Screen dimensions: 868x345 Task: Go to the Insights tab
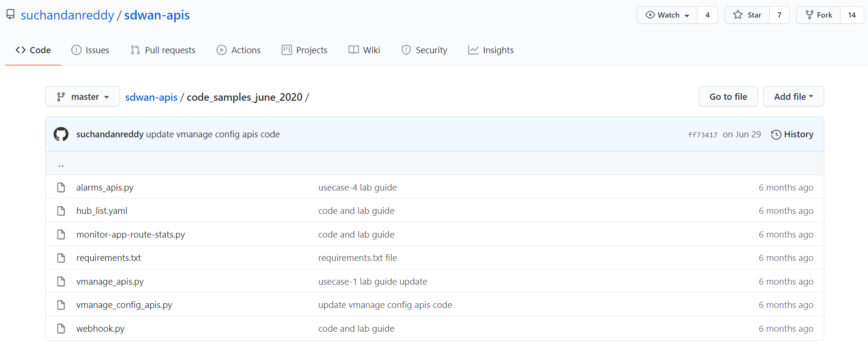click(491, 50)
